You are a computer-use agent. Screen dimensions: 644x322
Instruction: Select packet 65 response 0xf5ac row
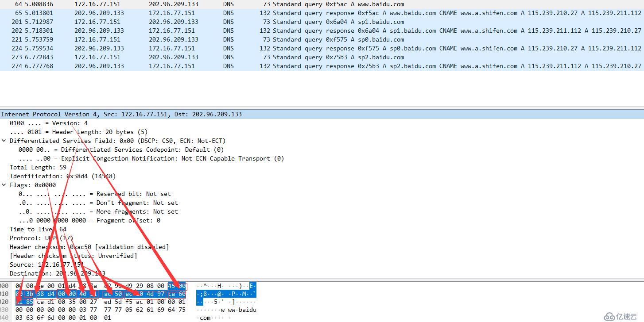click(322, 13)
